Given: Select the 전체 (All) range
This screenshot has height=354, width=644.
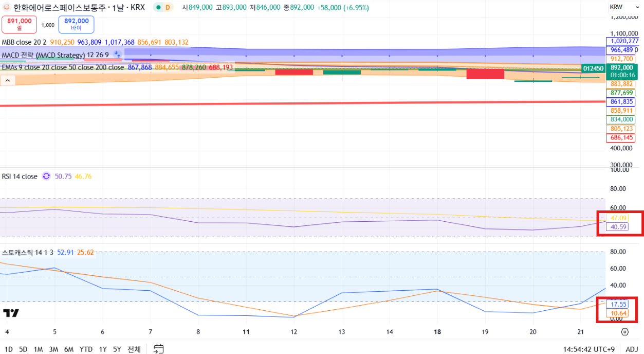Looking at the screenshot, I should click(134, 349).
